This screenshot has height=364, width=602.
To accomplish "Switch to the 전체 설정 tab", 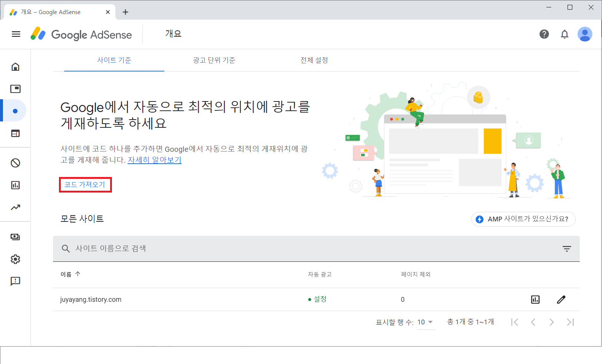I will click(x=314, y=60).
